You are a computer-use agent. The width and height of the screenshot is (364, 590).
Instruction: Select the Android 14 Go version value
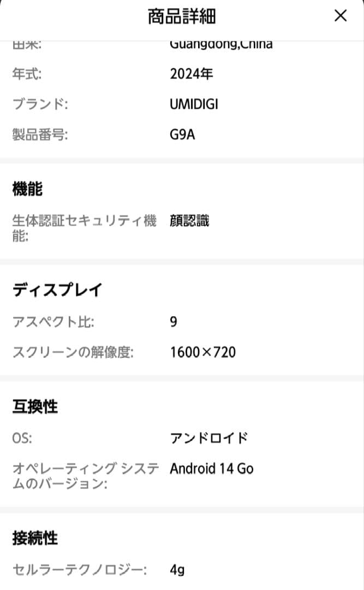click(x=211, y=468)
